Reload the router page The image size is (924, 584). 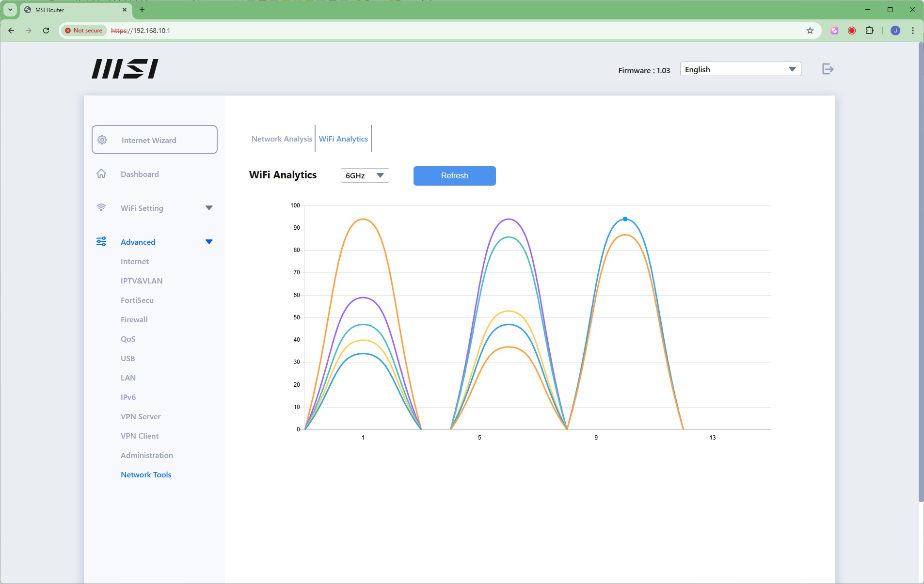pos(46,31)
